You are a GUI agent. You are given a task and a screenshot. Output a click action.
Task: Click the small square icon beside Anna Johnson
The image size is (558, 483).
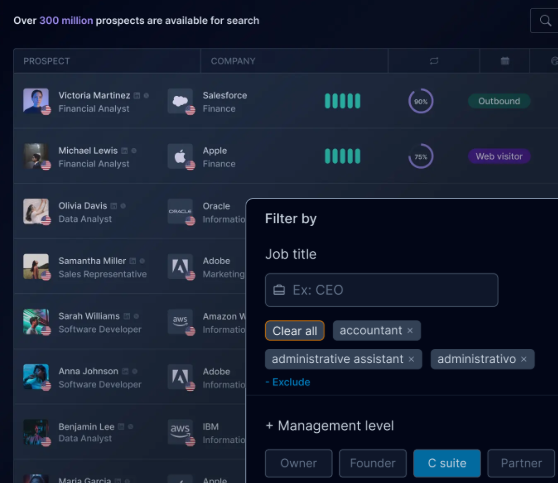pos(125,371)
